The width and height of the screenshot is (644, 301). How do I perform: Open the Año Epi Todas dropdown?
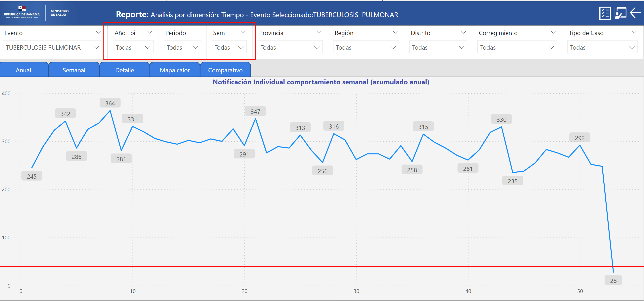[133, 47]
